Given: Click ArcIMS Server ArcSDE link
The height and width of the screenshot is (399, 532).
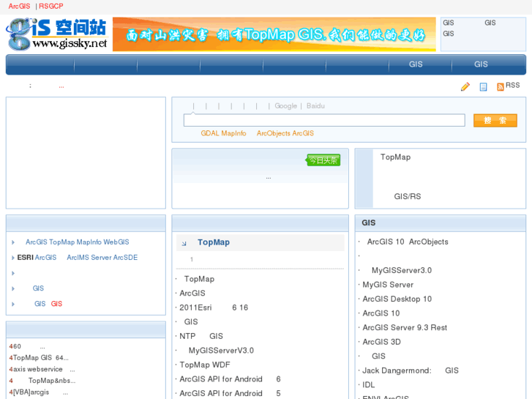Looking at the screenshot, I should tap(102, 258).
